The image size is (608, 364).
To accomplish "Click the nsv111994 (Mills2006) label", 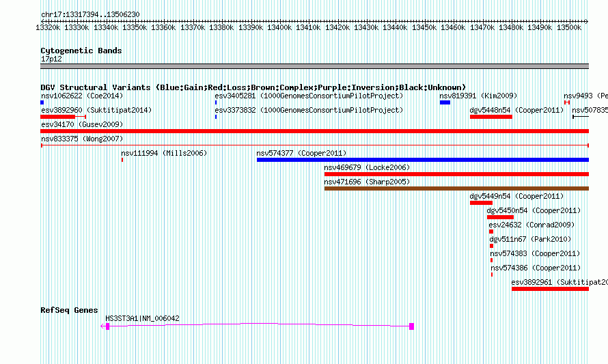I will point(164,153).
